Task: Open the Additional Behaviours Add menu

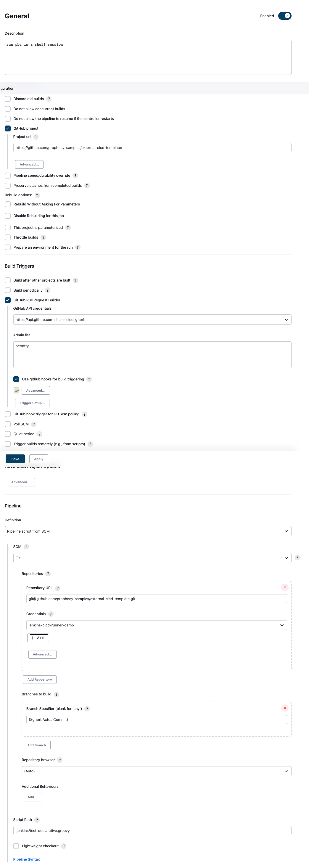Action: click(x=32, y=797)
